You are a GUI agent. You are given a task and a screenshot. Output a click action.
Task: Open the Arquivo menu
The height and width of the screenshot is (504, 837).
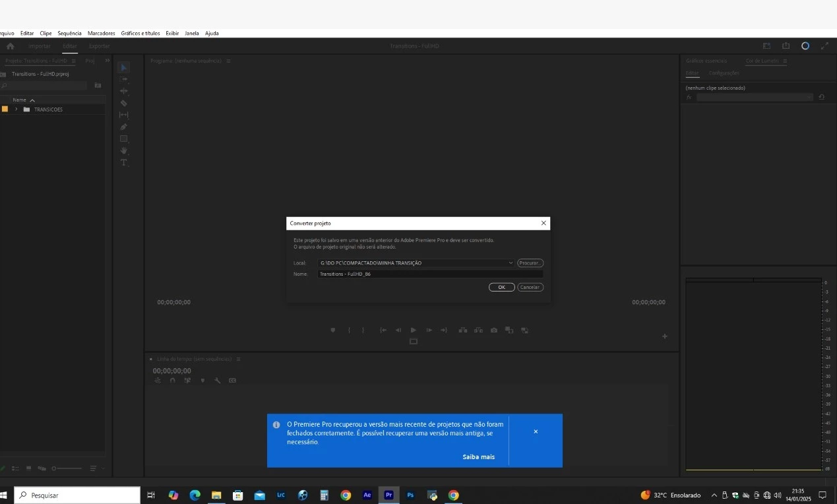click(7, 33)
